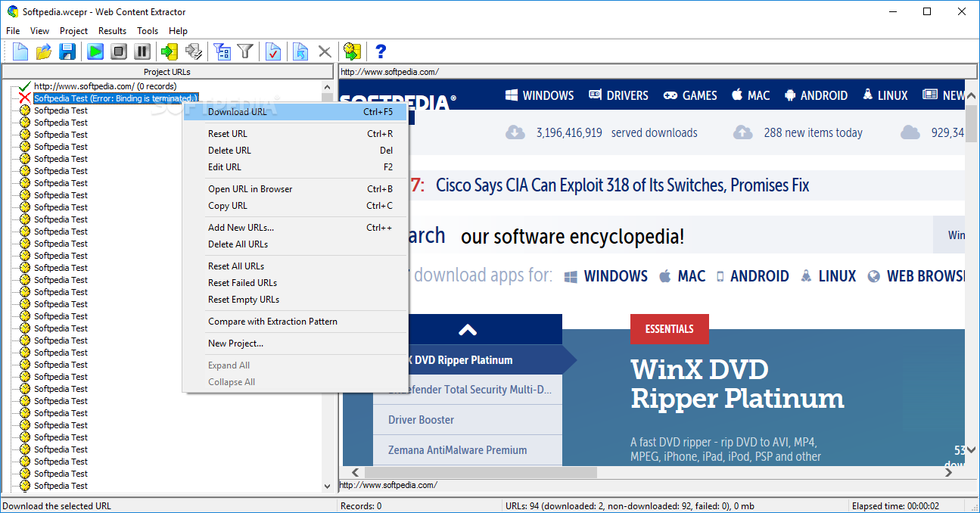This screenshot has width=980, height=513.
Task: Select Driver Booster in the app list
Action: coord(422,420)
